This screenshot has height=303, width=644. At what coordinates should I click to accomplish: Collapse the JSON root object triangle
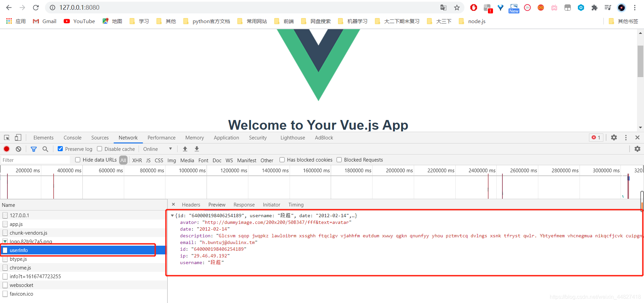(x=172, y=216)
